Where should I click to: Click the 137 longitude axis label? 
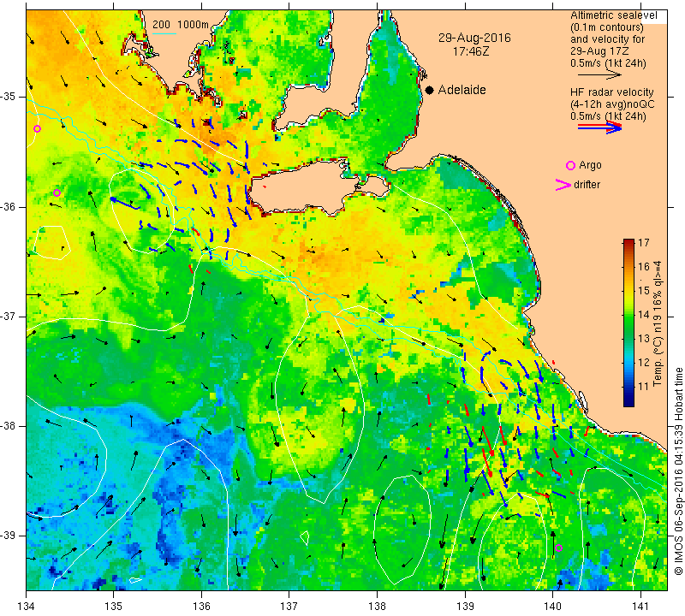(289, 606)
